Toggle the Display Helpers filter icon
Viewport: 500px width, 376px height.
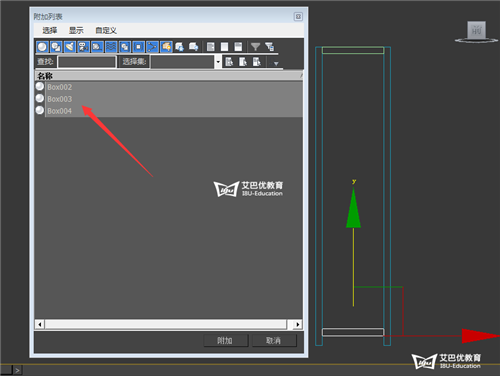[97, 47]
